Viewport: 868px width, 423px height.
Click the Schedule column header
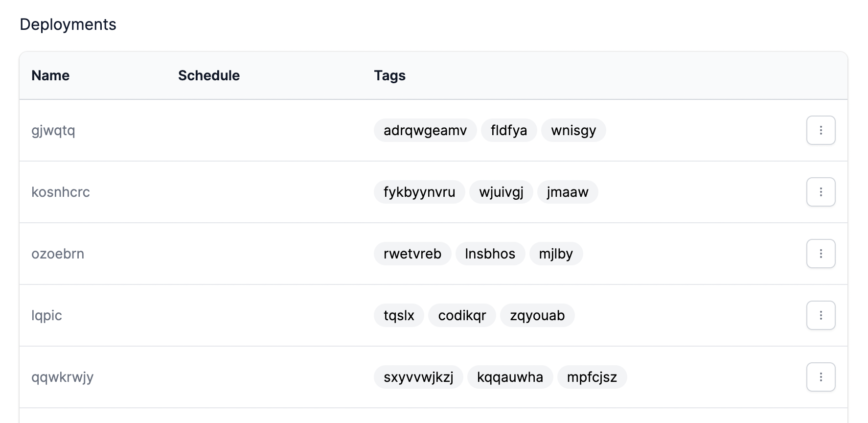pyautogui.click(x=209, y=75)
